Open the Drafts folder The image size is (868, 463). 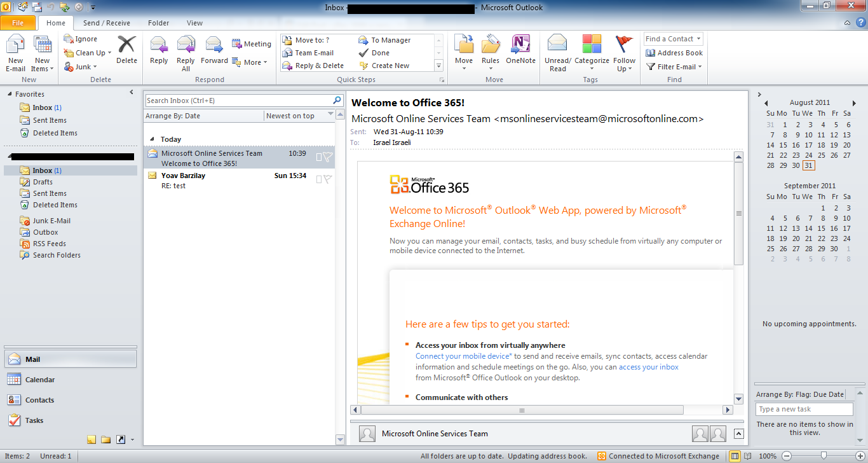click(x=43, y=182)
